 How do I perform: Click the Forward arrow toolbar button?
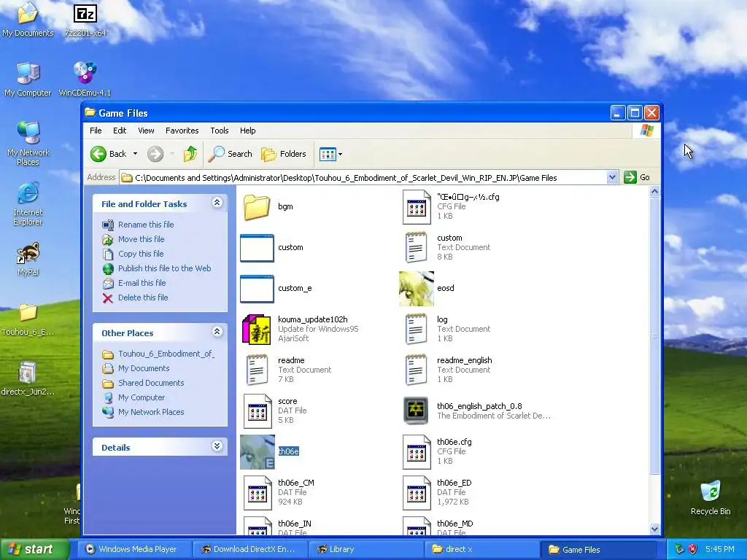pos(155,154)
